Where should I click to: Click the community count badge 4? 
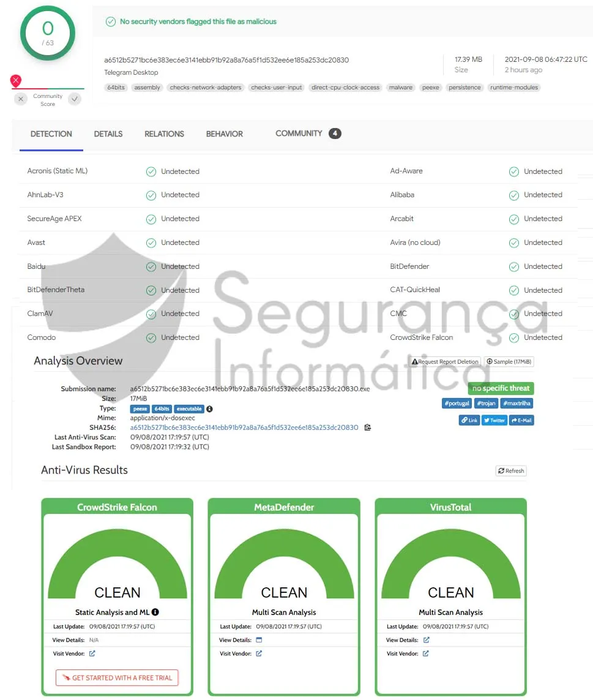(x=335, y=134)
